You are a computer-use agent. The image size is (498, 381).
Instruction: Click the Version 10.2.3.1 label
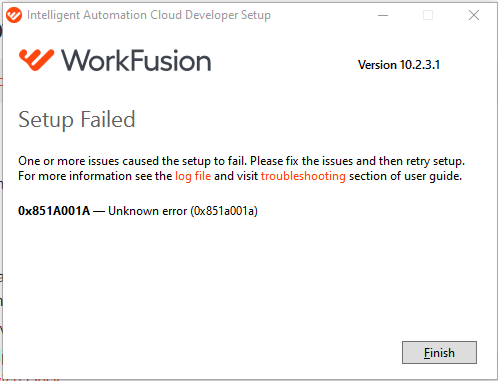399,65
